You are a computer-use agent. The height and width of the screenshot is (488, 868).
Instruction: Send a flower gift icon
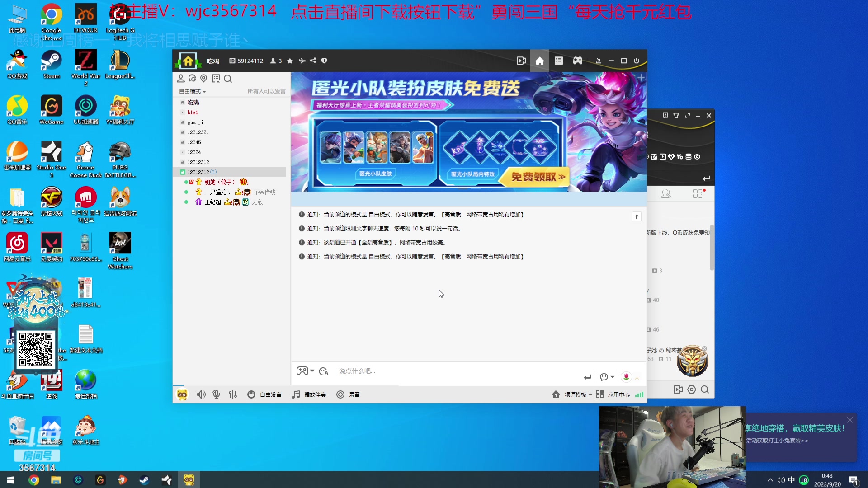click(x=626, y=377)
